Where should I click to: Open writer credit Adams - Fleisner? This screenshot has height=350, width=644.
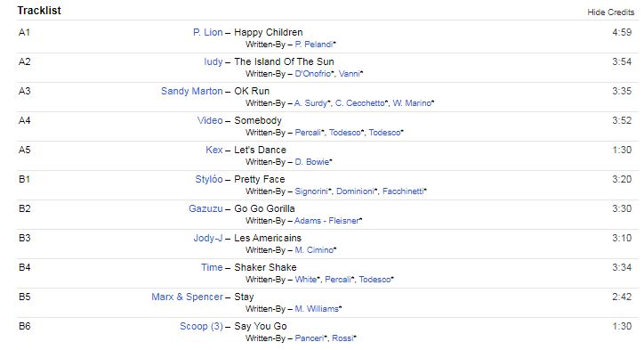(327, 221)
